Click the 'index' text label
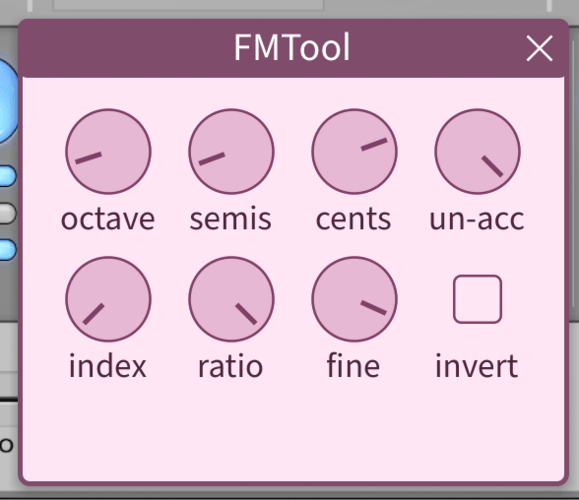579x500 pixels. (108, 366)
